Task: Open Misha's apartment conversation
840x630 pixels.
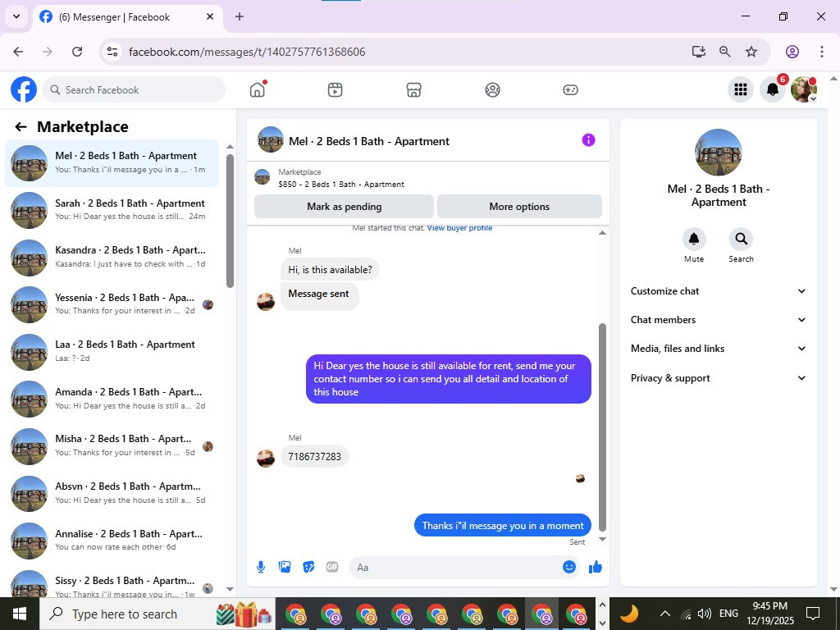Action: point(112,445)
